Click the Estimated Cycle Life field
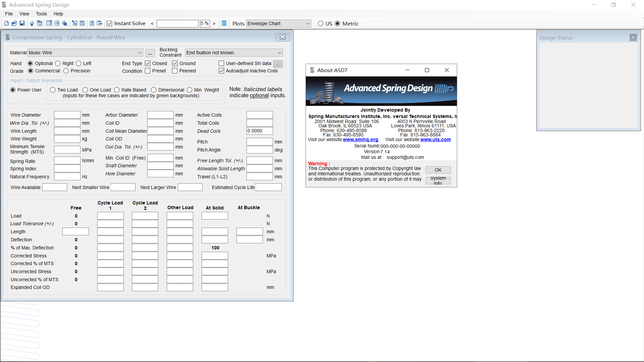Screen dimensions: 644x362 tap(268, 187)
